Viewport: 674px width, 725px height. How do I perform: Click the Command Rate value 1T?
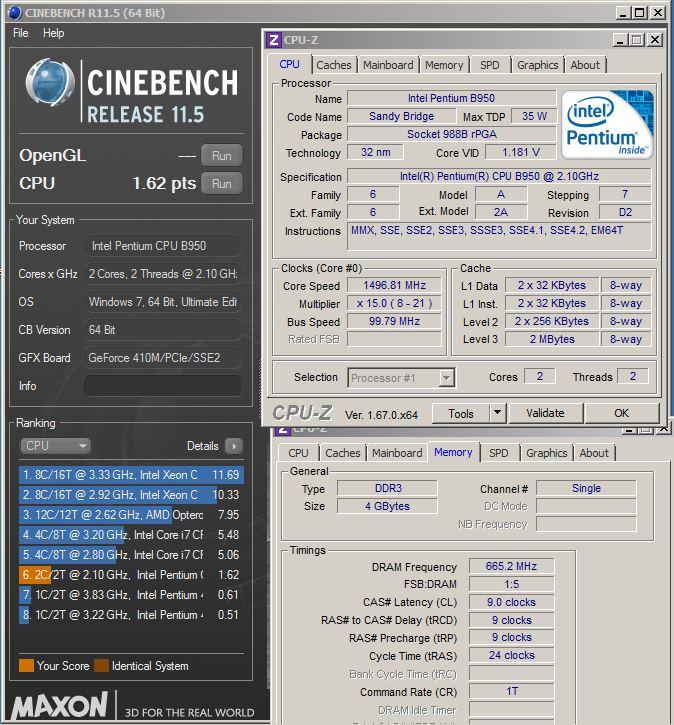coord(511,692)
